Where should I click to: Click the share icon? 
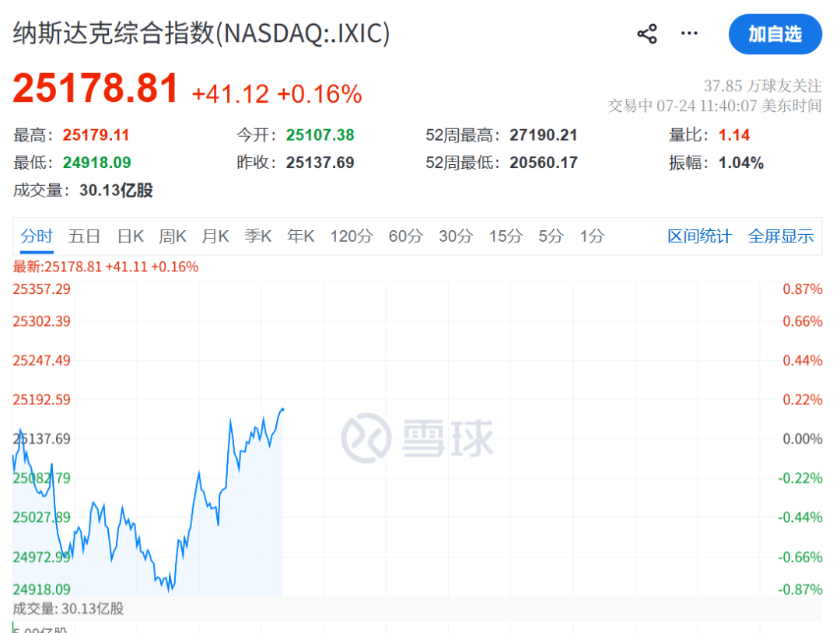(x=646, y=33)
